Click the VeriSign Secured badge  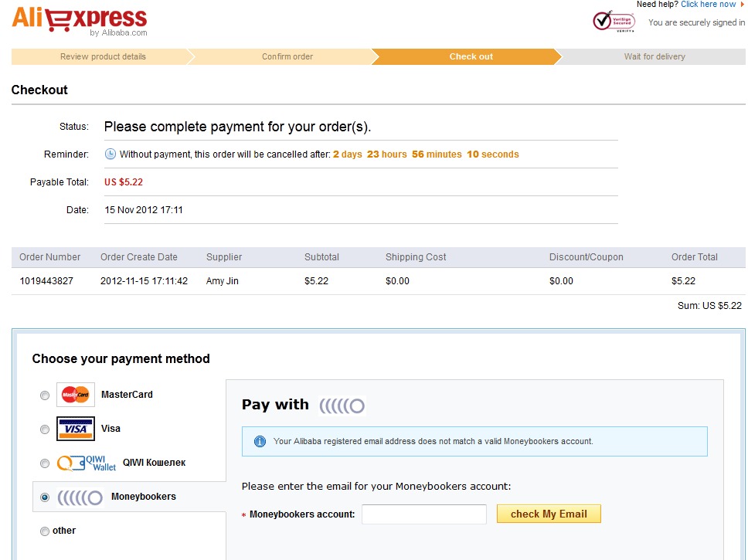(x=614, y=21)
